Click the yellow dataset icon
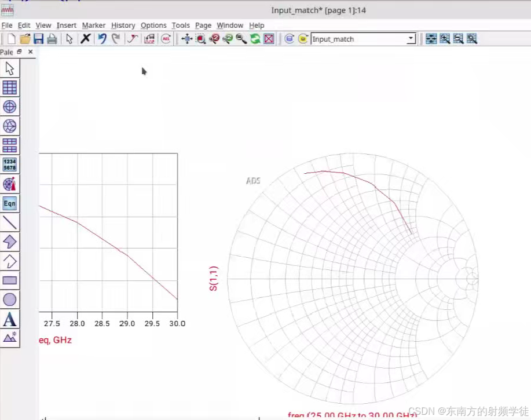 (303, 39)
